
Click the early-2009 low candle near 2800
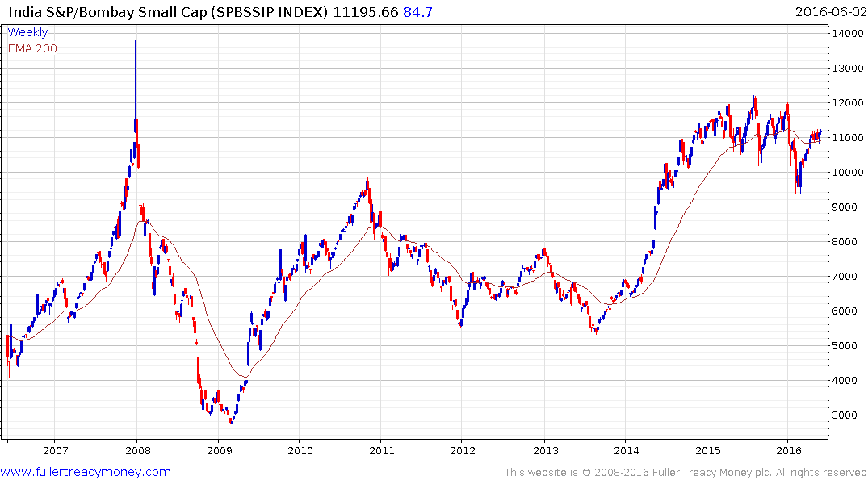(x=232, y=422)
